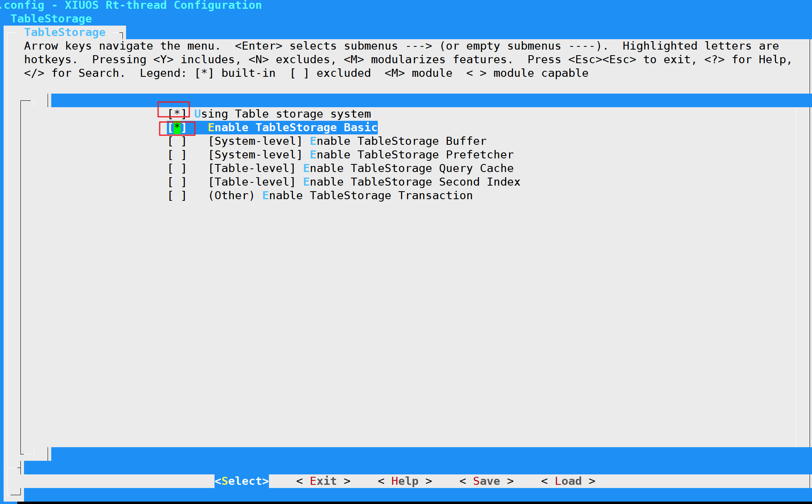Image resolution: width=812 pixels, height=504 pixels.
Task: Select the System-level Enable TableStorage Prefetcher entry
Action: click(x=361, y=155)
